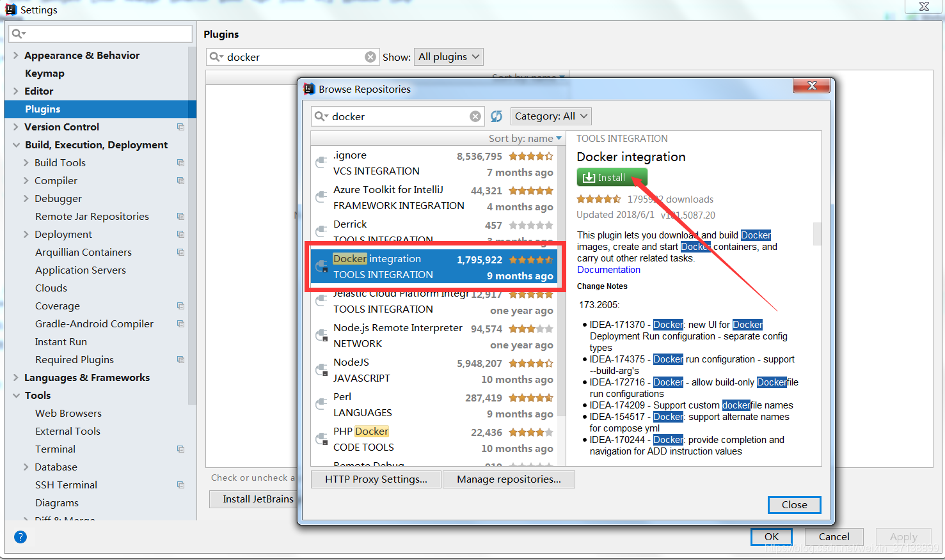945x560 pixels.
Task: Click the project-level icon beside Build Tools
Action: point(180,162)
